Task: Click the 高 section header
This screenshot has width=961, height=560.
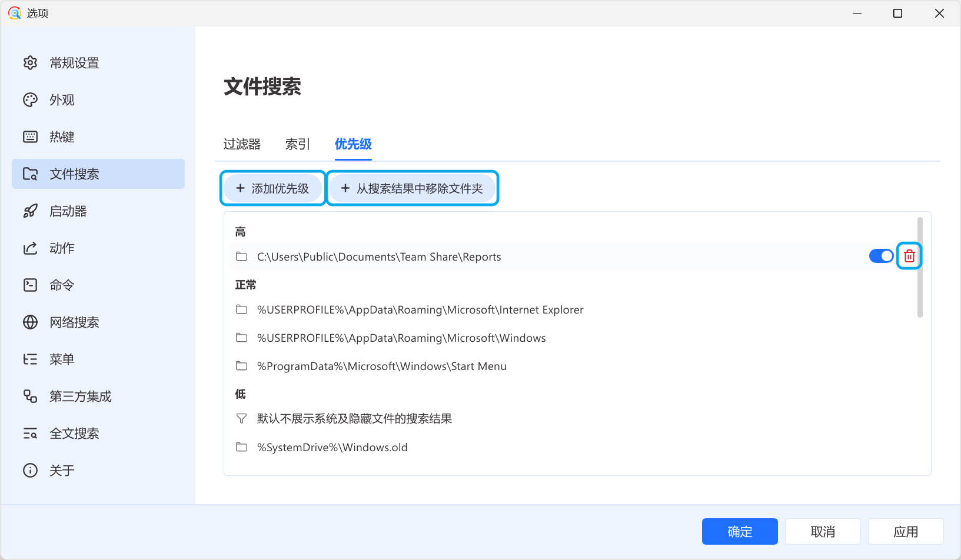Action: click(240, 232)
